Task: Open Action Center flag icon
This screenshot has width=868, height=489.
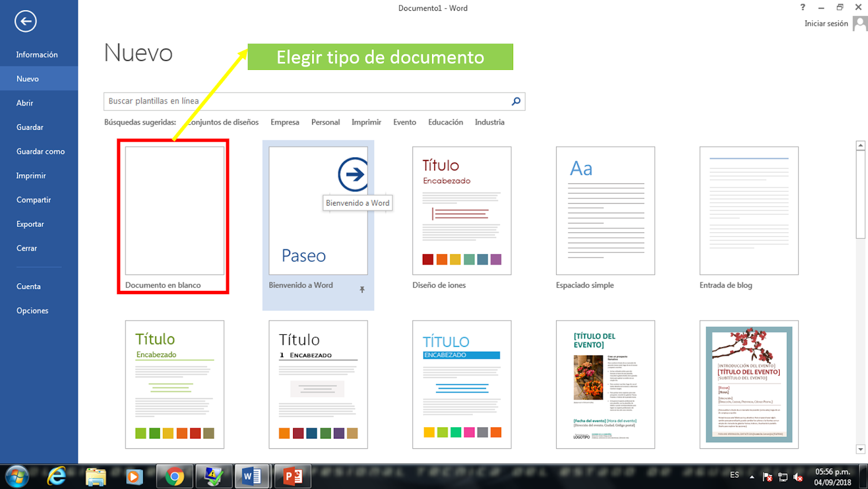Action: [767, 477]
